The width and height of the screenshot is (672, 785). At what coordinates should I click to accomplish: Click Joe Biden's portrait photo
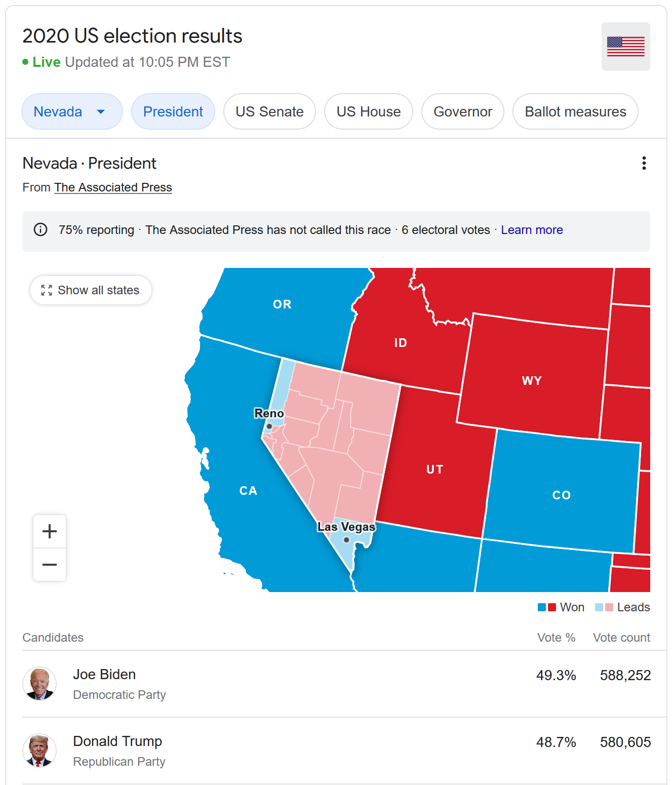pos(39,684)
